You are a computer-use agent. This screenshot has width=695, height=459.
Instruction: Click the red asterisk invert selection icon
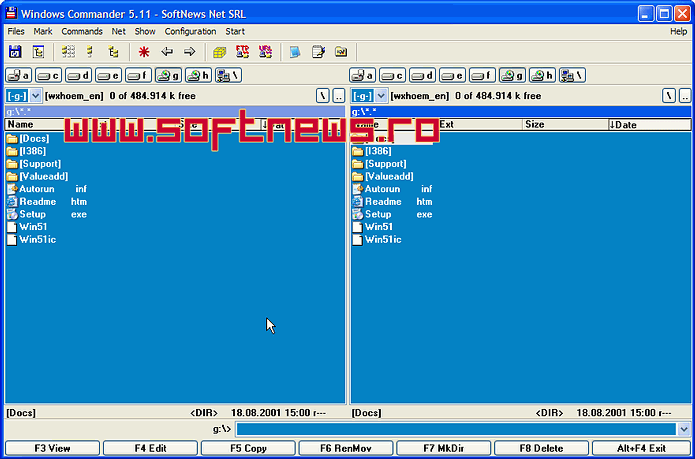coord(144,52)
